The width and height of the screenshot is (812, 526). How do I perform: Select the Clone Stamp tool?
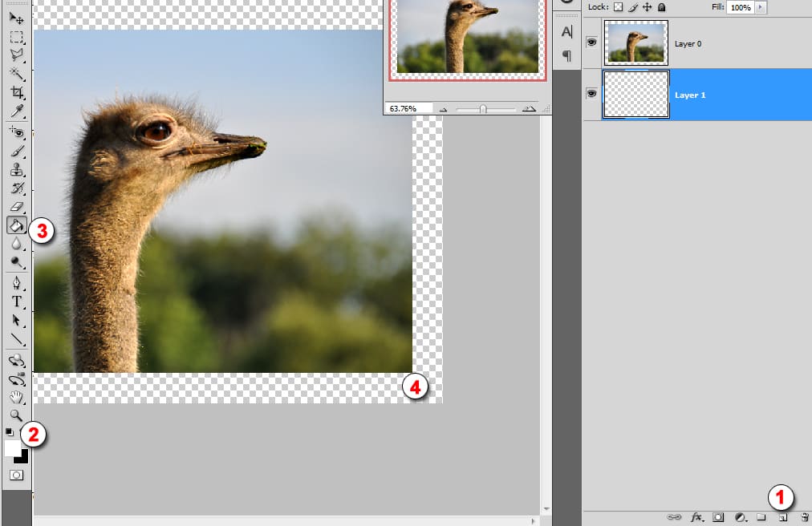pyautogui.click(x=16, y=170)
